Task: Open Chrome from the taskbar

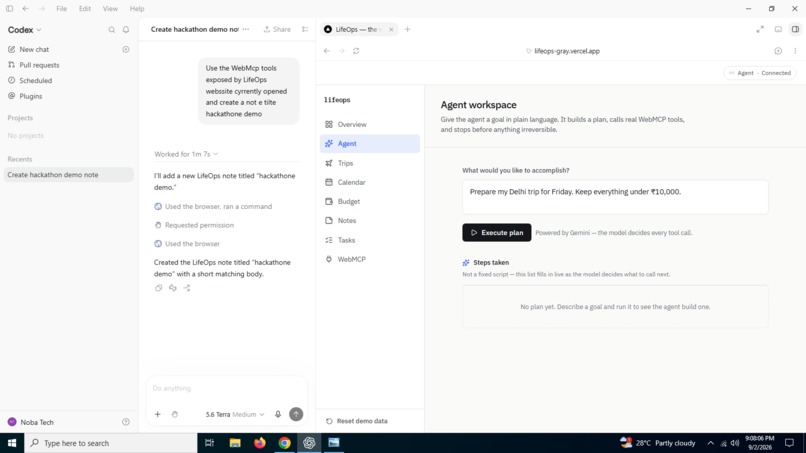Action: [x=284, y=443]
